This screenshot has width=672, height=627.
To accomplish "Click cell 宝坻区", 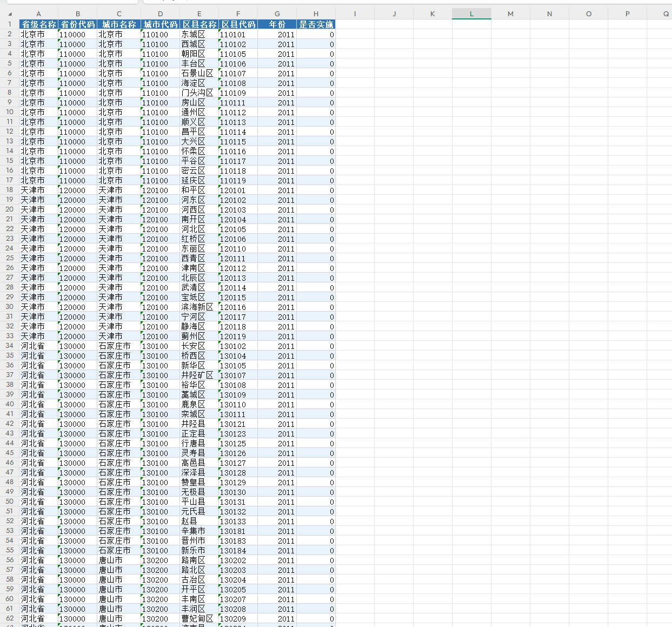I will click(199, 297).
